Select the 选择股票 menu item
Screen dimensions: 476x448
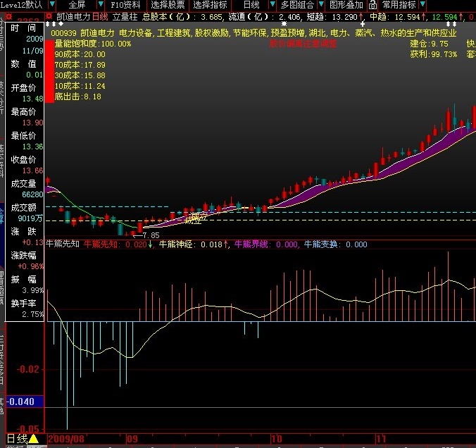(x=168, y=5)
